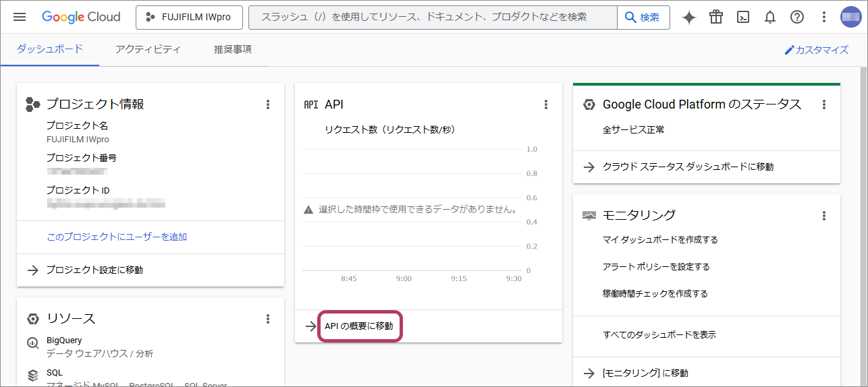The height and width of the screenshot is (387, 868).
Task: Open the top bar more options menu
Action: click(823, 18)
